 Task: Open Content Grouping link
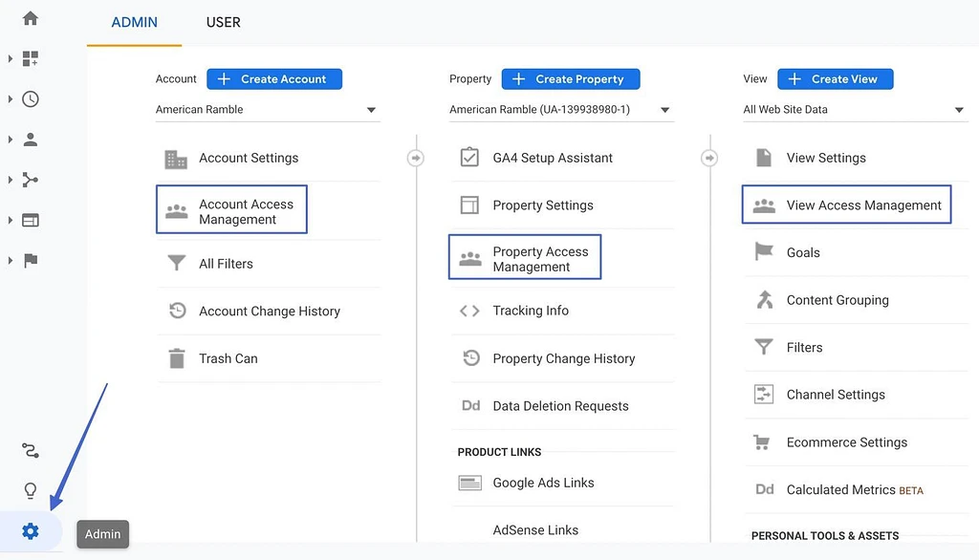coord(838,300)
